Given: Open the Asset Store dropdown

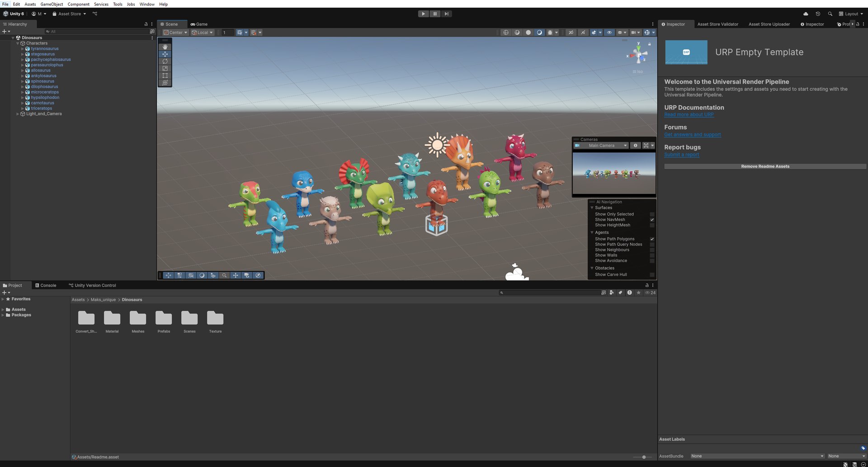Looking at the screenshot, I should point(69,14).
